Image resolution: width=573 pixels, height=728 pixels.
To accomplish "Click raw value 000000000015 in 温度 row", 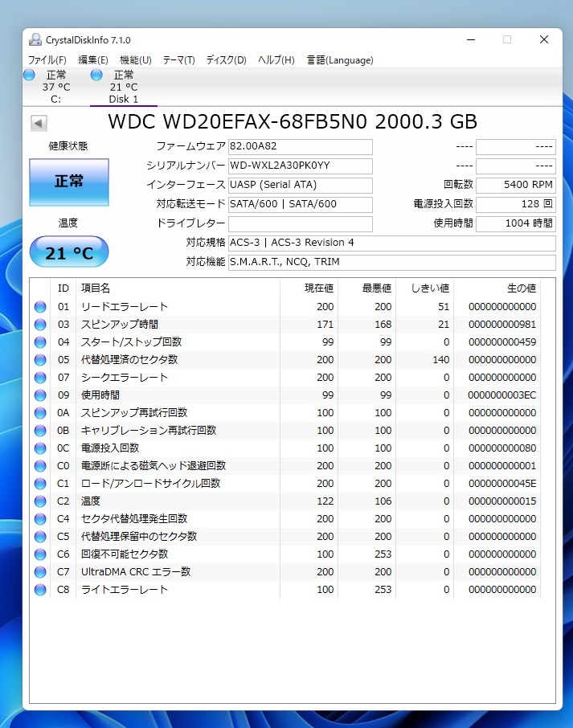I will [x=502, y=501].
